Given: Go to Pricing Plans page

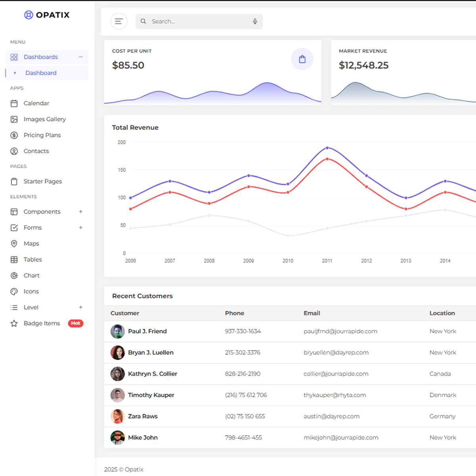Looking at the screenshot, I should coord(42,135).
